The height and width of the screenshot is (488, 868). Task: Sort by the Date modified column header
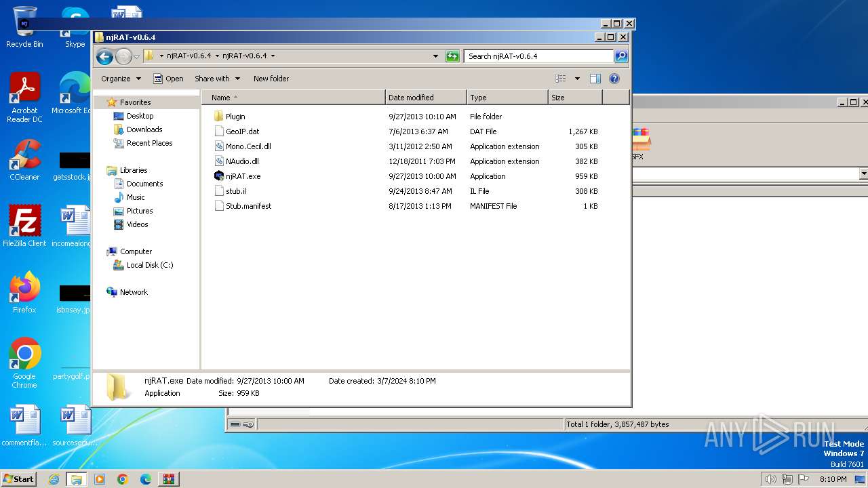[426, 98]
